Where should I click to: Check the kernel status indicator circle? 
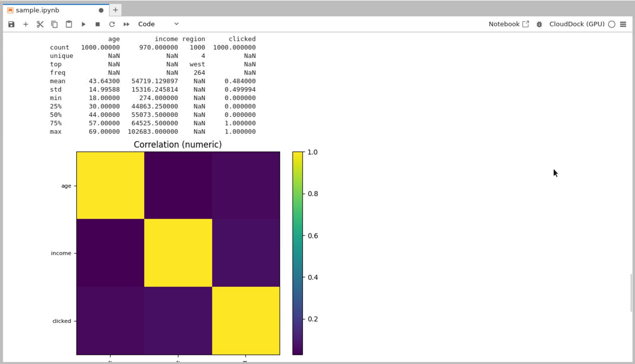coord(611,24)
